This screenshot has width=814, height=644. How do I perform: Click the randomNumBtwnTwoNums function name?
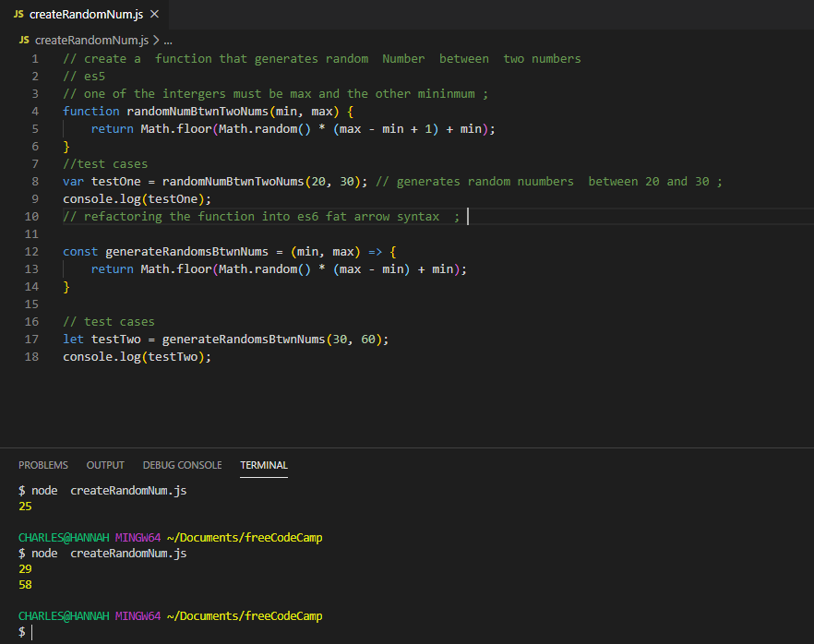click(x=193, y=111)
